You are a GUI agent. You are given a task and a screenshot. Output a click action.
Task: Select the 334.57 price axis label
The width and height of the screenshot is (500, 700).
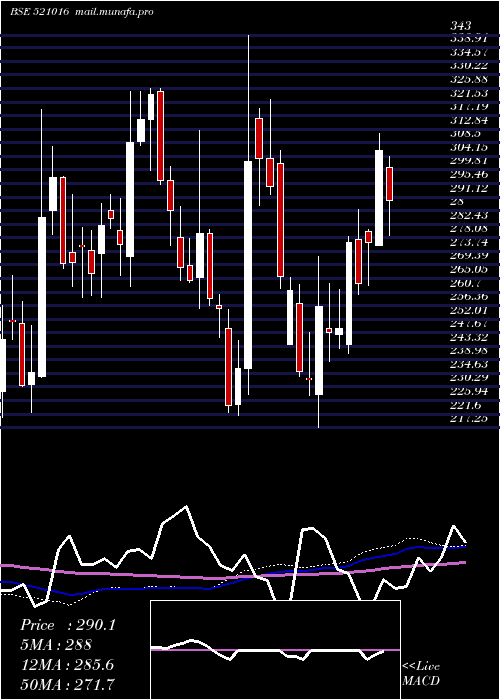point(469,52)
